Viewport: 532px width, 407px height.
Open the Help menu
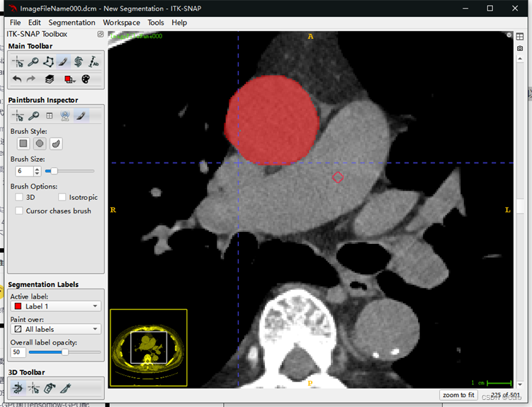tap(179, 23)
